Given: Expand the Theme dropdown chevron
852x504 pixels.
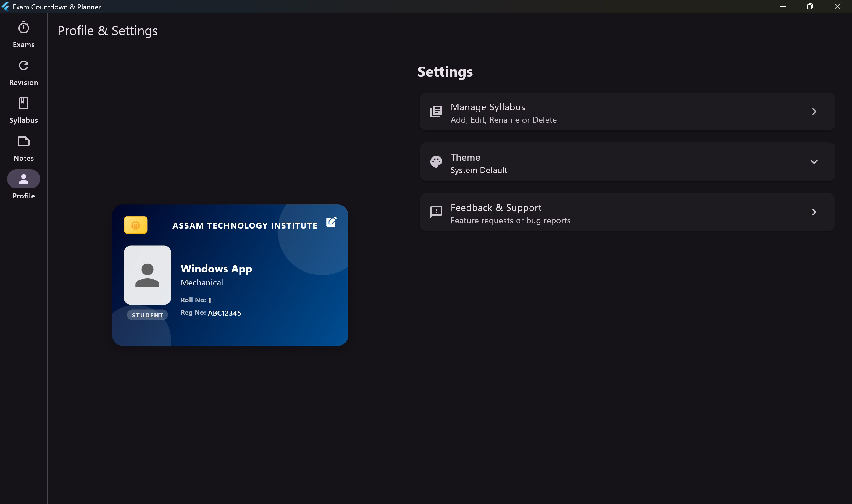Looking at the screenshot, I should pyautogui.click(x=814, y=162).
